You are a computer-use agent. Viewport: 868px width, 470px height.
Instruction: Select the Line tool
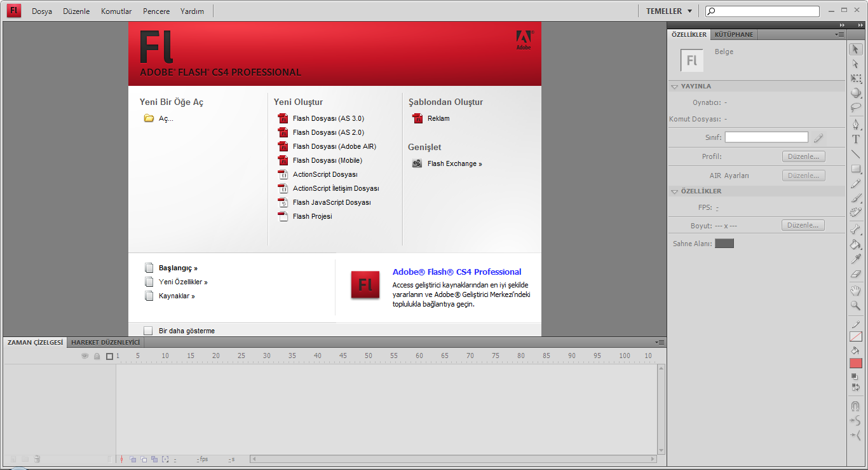click(856, 154)
